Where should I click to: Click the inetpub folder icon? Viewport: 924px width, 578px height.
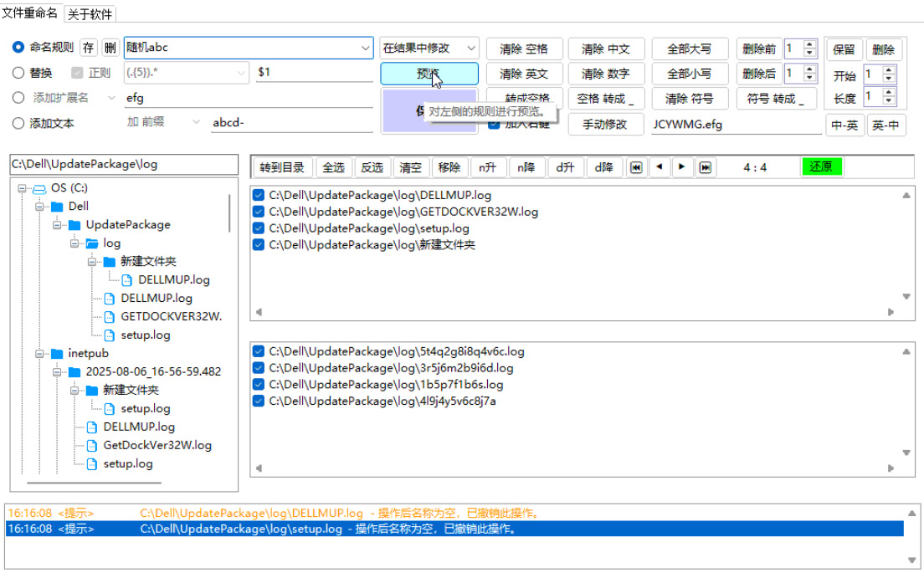[57, 354]
